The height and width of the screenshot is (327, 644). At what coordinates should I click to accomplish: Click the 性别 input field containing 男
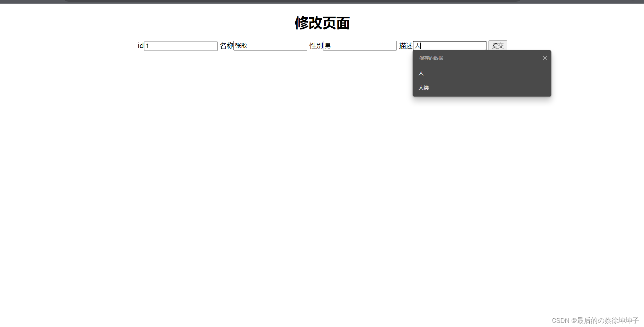point(360,46)
